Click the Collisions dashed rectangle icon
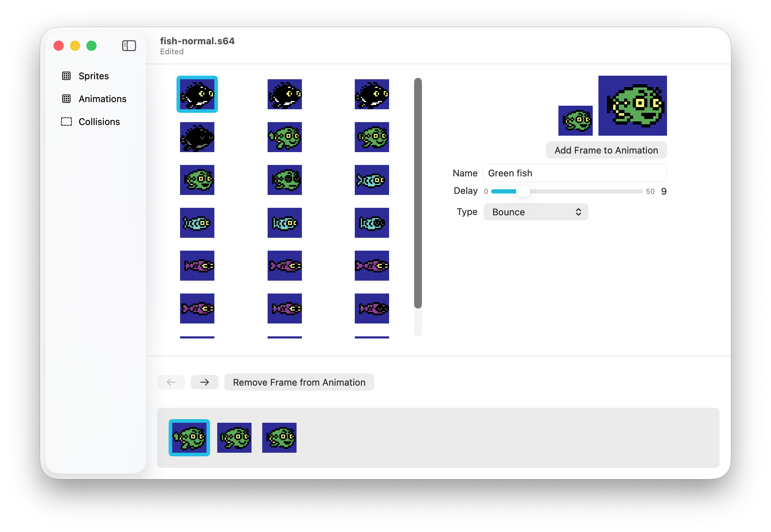 (66, 122)
